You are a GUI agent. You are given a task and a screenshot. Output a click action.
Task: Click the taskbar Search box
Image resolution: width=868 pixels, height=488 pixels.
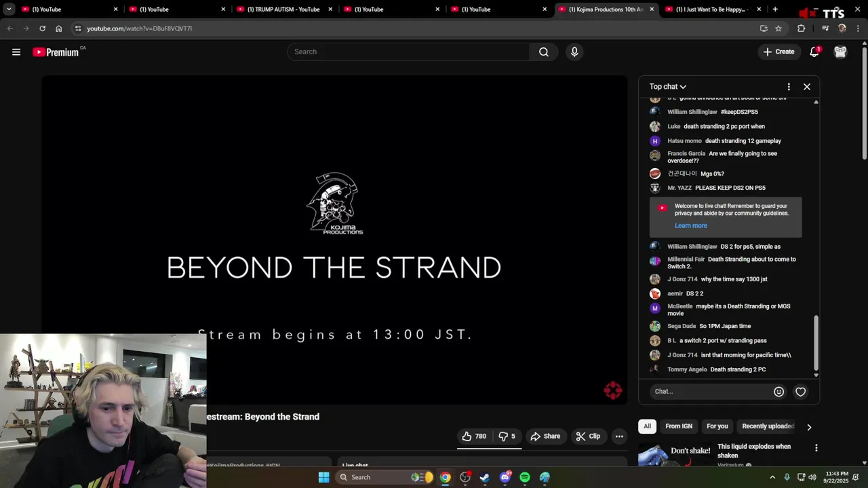[x=384, y=477]
